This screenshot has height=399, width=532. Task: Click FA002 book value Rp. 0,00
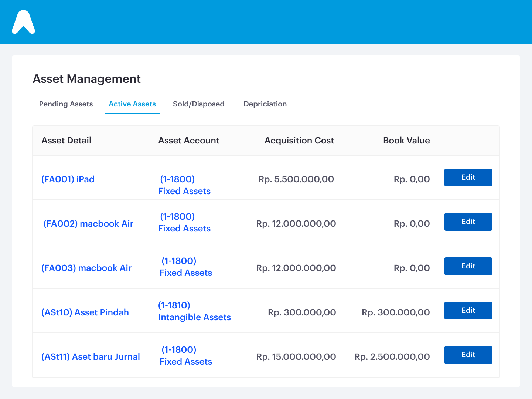click(x=412, y=224)
